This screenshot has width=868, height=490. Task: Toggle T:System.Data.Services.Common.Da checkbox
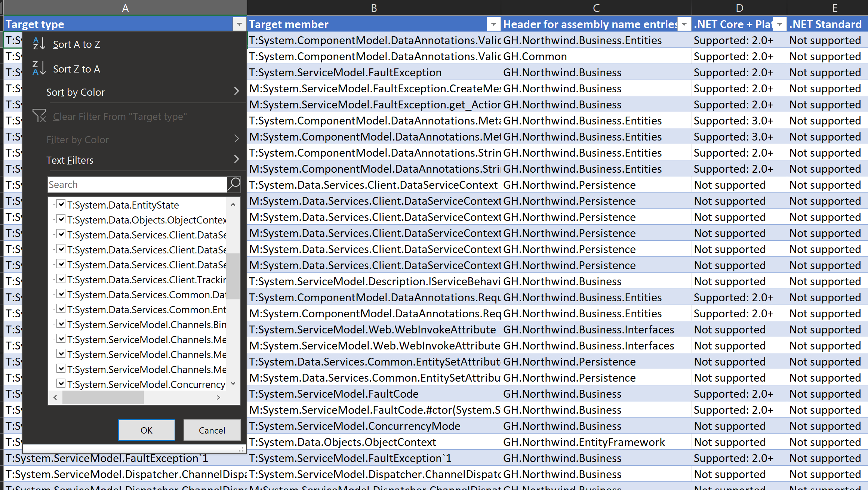click(61, 294)
